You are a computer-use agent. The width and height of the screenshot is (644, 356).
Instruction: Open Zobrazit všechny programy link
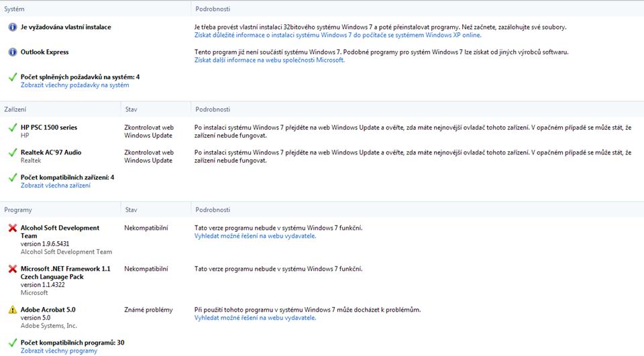[x=59, y=351]
